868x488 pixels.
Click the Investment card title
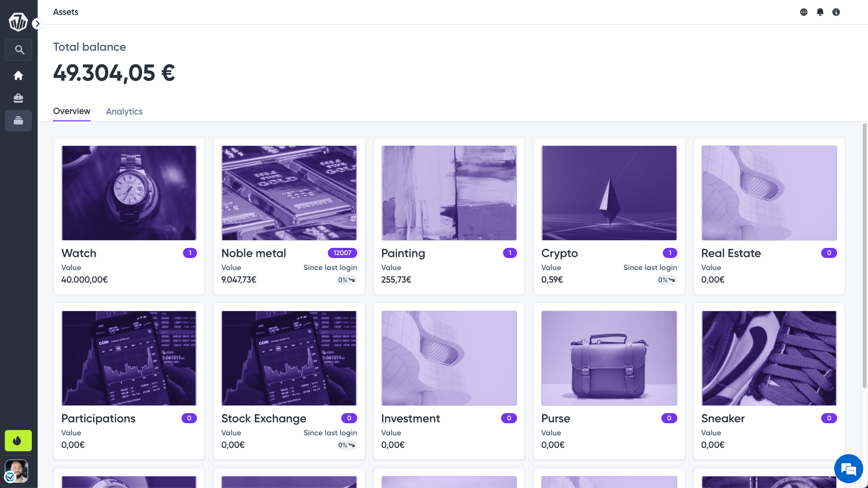coord(411,418)
